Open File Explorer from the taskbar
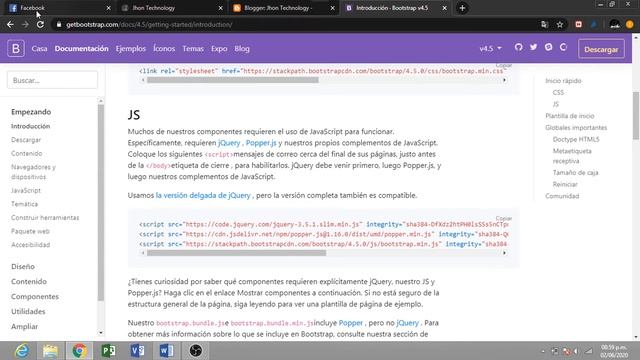The image size is (640, 360). click(x=50, y=351)
